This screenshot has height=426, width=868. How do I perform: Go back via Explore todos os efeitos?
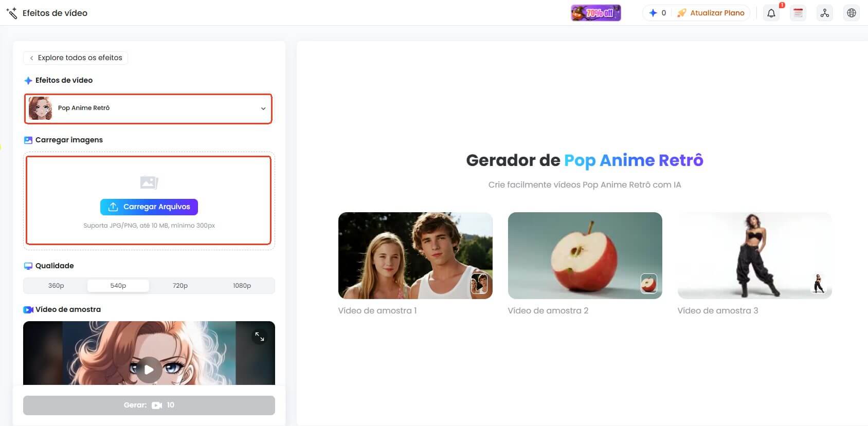(x=76, y=58)
